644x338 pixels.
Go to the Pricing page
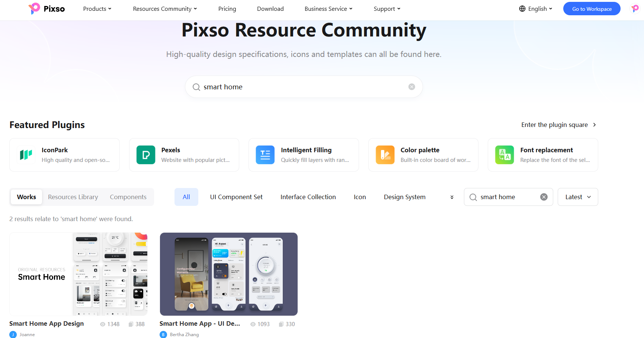pyautogui.click(x=227, y=9)
